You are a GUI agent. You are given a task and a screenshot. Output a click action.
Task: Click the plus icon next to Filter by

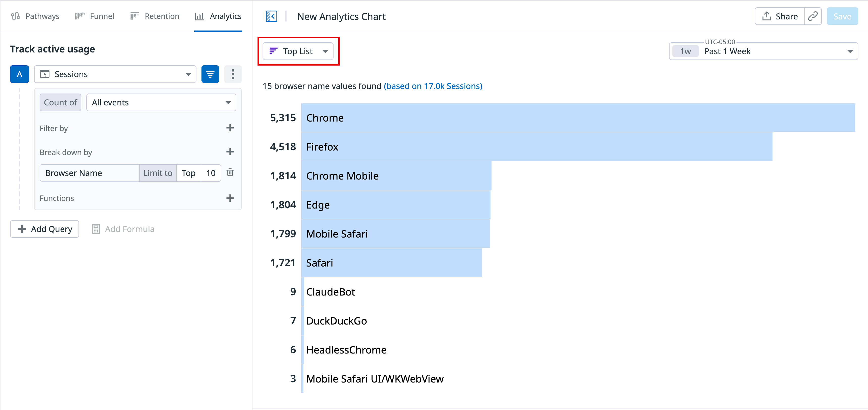230,128
